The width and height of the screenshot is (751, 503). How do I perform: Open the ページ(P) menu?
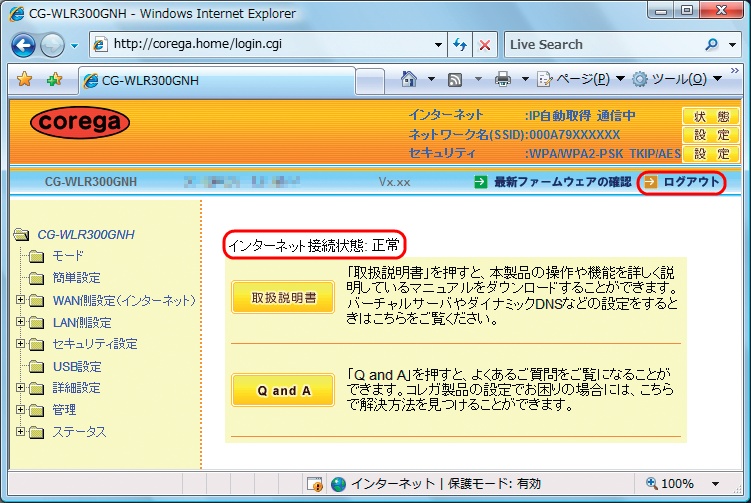pyautogui.click(x=580, y=79)
